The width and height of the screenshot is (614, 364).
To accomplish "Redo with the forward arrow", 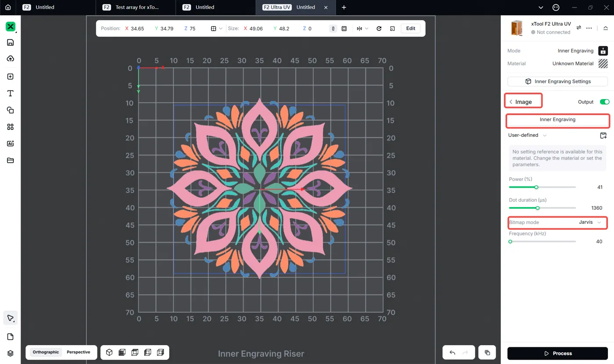I will 465,353.
